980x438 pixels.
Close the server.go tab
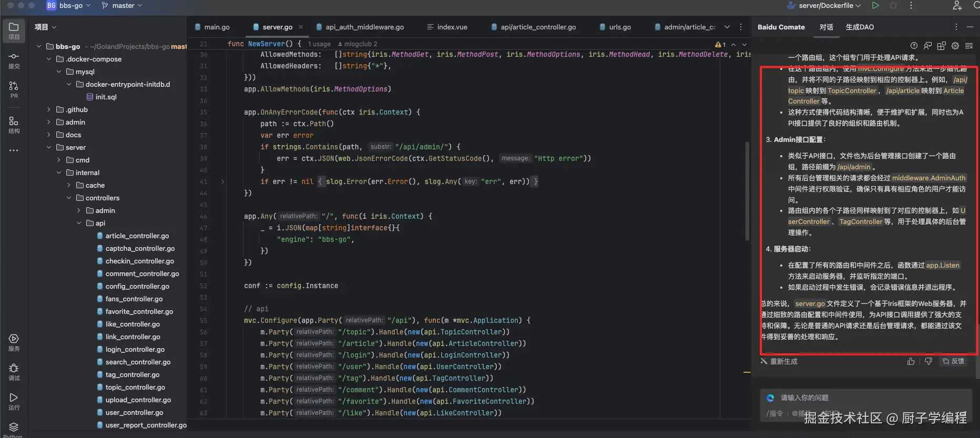coord(301,27)
